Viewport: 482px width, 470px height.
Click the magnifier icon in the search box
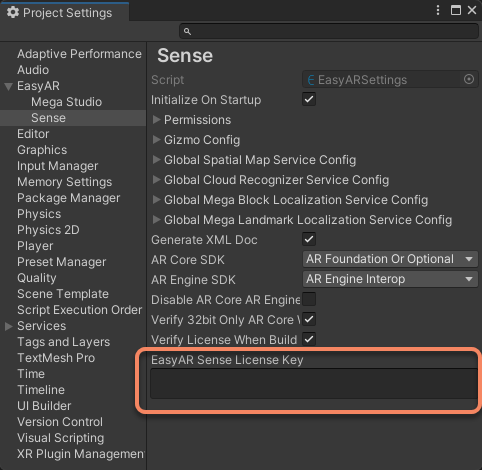[187, 31]
